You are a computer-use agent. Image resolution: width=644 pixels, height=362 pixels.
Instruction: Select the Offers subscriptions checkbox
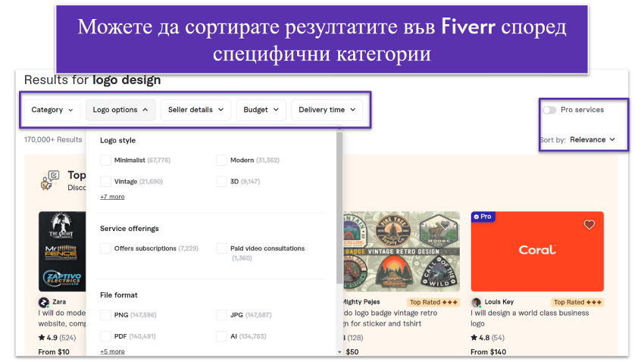[x=105, y=248]
